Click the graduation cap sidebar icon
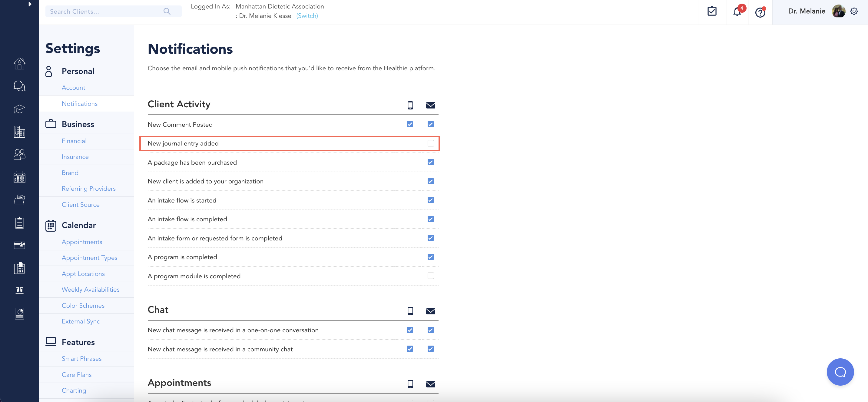 click(19, 109)
